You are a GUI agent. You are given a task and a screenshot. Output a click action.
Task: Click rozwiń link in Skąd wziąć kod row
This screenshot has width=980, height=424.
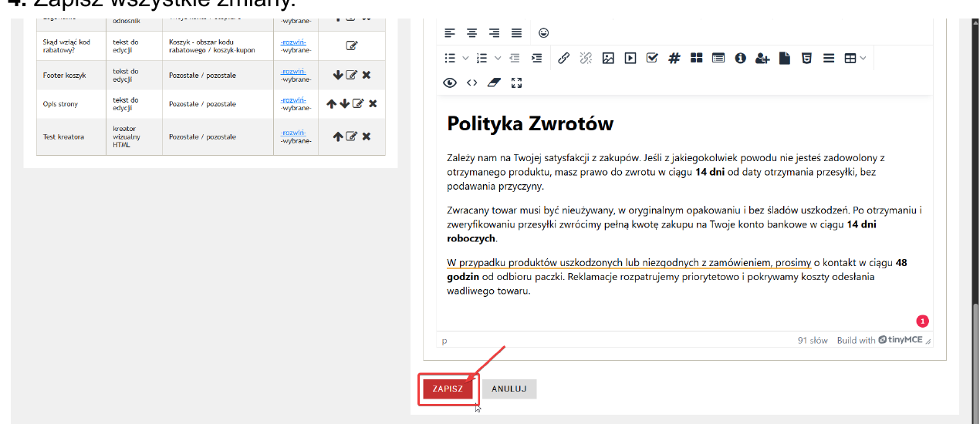(293, 42)
